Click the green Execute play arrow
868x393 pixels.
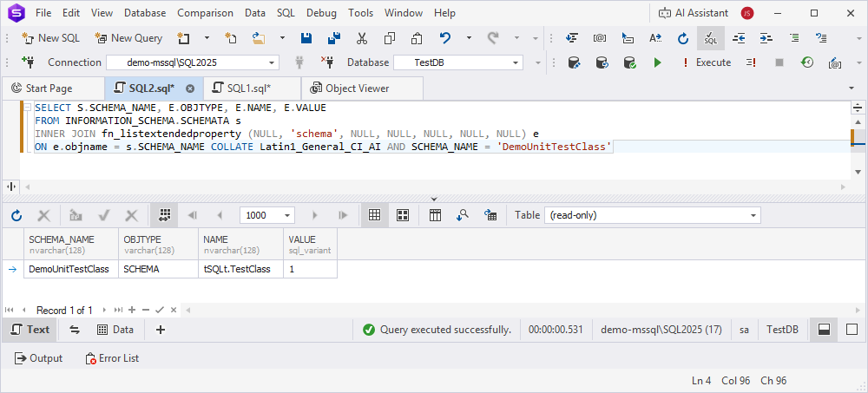(657, 62)
